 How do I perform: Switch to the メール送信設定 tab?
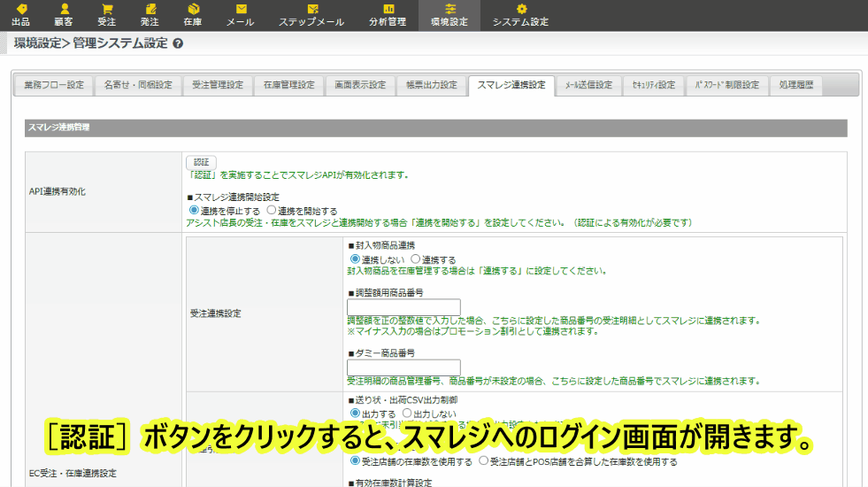tap(588, 85)
